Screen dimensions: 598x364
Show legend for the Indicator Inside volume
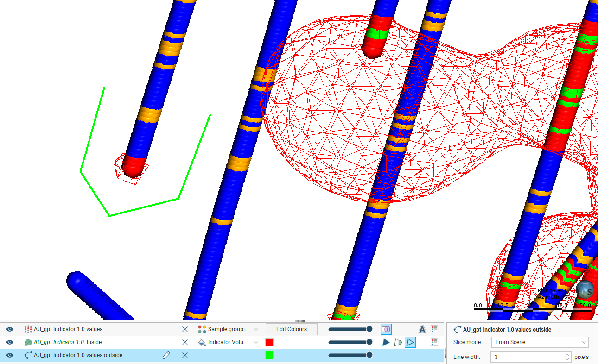coord(434,342)
